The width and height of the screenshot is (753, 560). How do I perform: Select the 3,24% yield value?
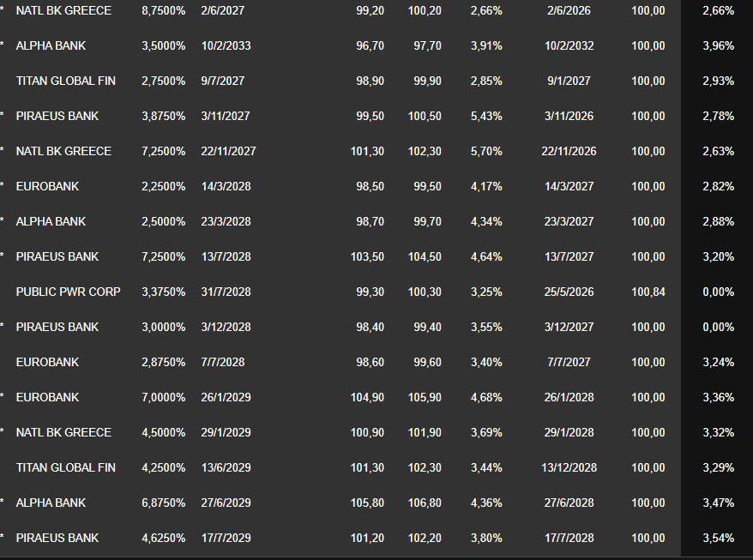pyautogui.click(x=718, y=361)
